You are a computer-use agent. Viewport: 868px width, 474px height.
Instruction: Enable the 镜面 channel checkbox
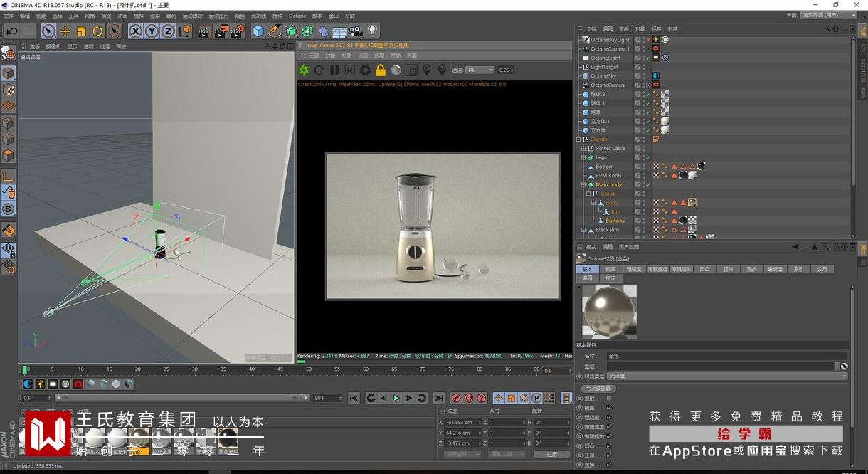click(608, 408)
